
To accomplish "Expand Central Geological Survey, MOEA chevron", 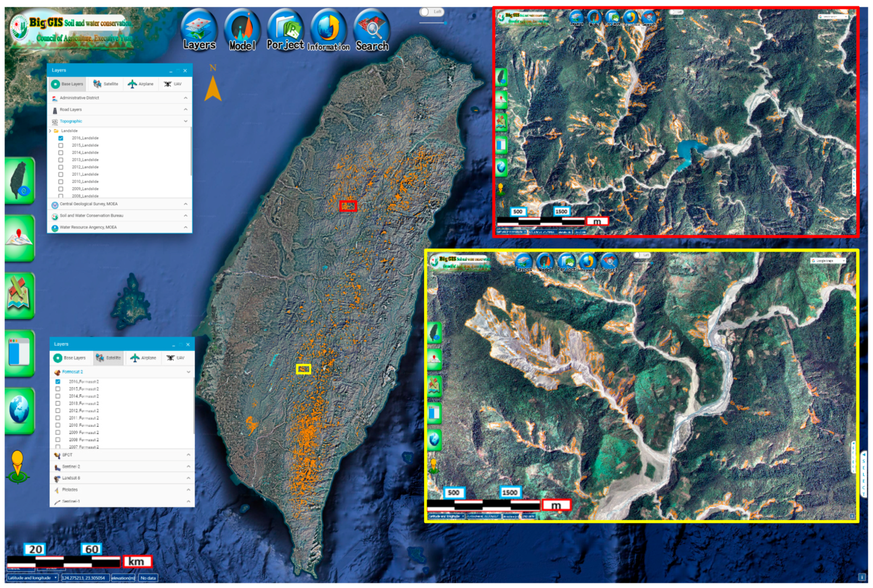I will (186, 204).
